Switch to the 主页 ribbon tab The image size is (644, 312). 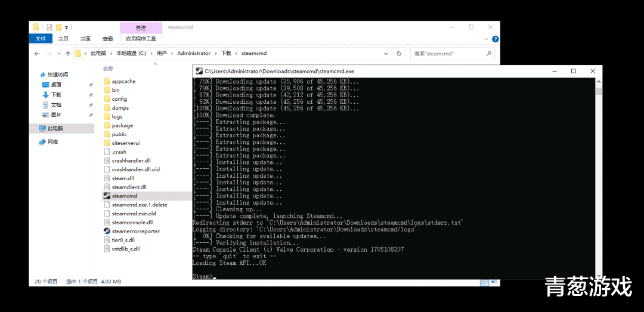63,39
